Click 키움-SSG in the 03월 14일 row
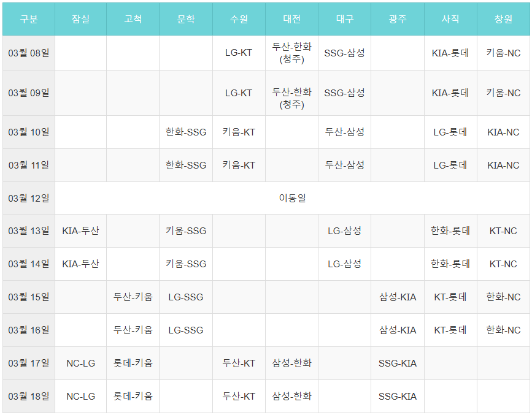532x415 pixels. 186,264
